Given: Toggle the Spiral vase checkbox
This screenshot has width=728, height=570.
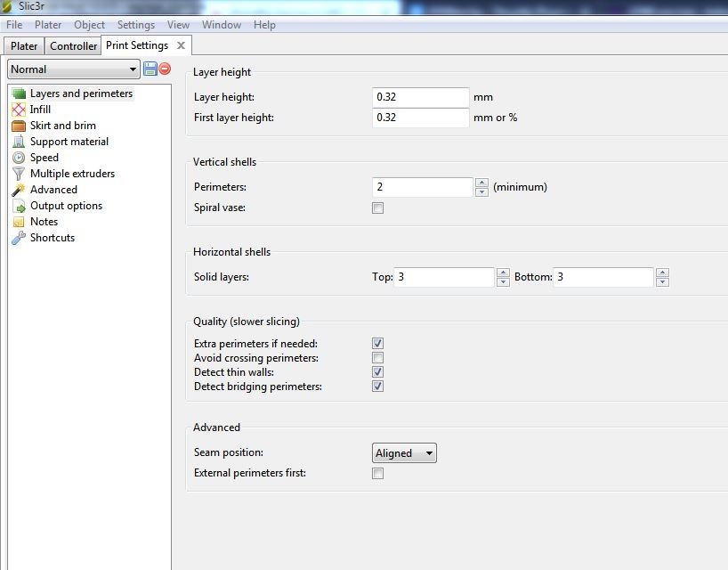Looking at the screenshot, I should [378, 208].
